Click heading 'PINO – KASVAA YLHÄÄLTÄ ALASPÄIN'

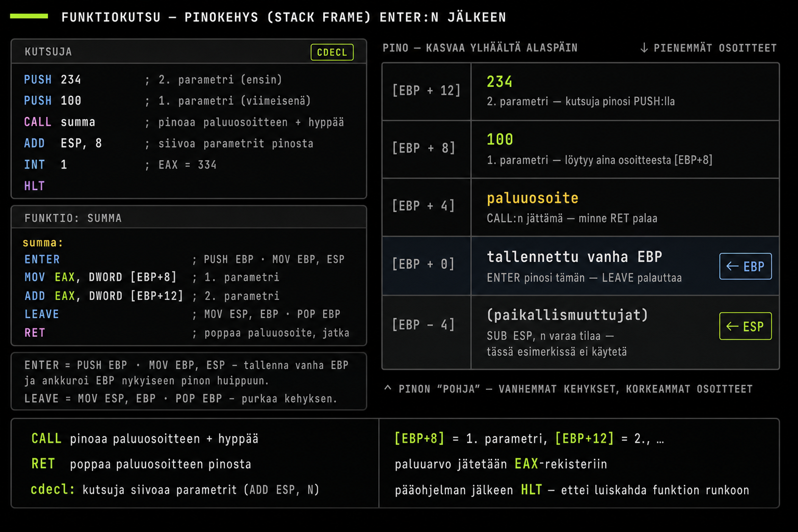pyautogui.click(x=480, y=48)
